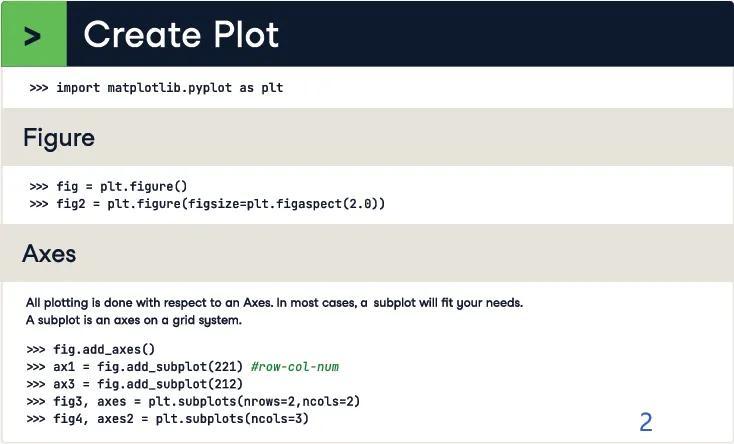Click the fig3 plt.subplots nrows code line
The image size is (734, 444).
pyautogui.click(x=206, y=401)
